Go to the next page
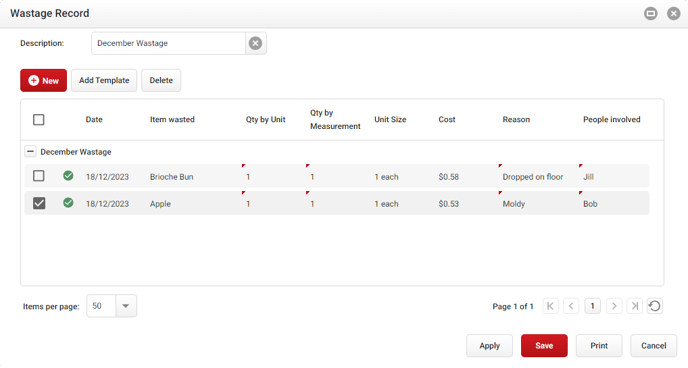 (614, 306)
